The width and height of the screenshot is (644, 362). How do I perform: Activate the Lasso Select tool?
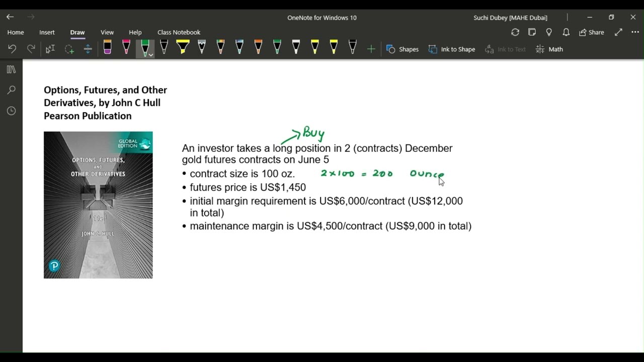coord(69,49)
